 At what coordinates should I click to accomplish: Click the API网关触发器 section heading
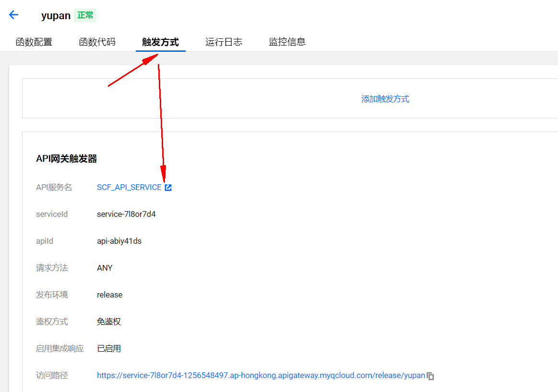[66, 159]
